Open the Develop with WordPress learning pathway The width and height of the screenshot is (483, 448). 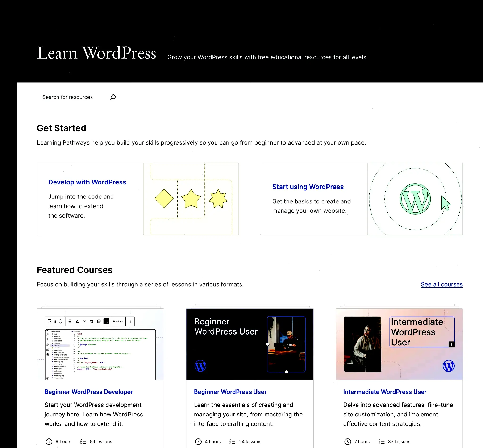[x=87, y=182]
